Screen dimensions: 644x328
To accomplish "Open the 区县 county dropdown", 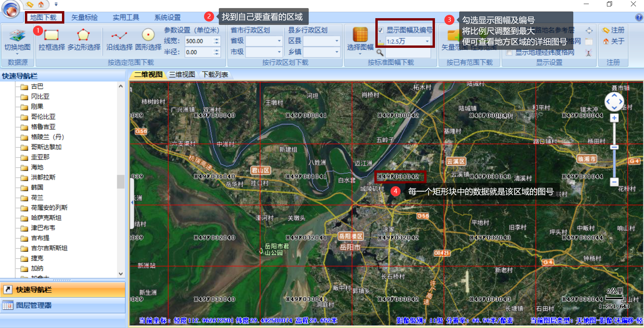I will click(x=337, y=41).
